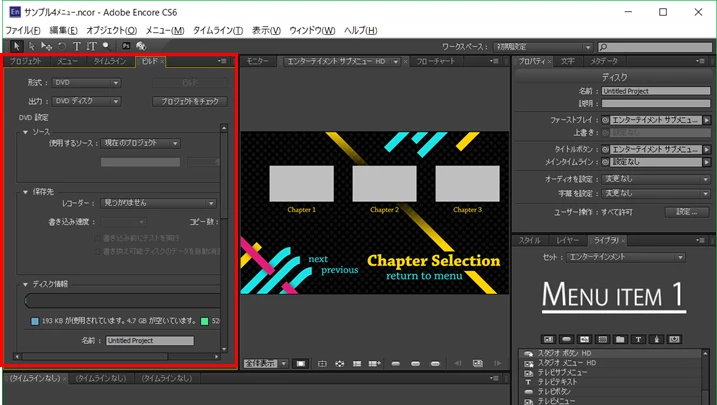
Task: Show the selected button subpicture highlight
Action: pos(415,363)
